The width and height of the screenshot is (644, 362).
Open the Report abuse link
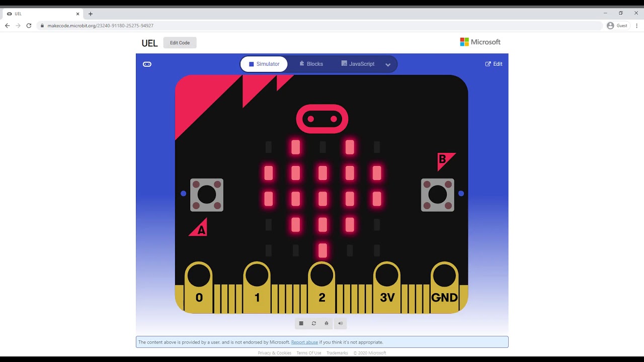pos(304,342)
